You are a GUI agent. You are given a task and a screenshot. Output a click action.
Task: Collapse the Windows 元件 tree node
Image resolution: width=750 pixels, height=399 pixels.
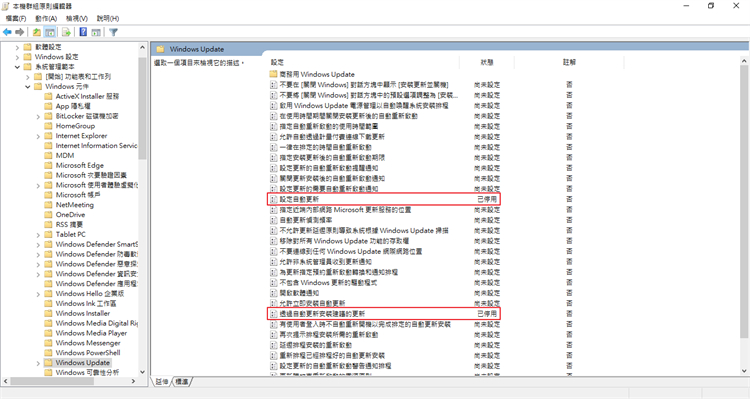(x=28, y=87)
